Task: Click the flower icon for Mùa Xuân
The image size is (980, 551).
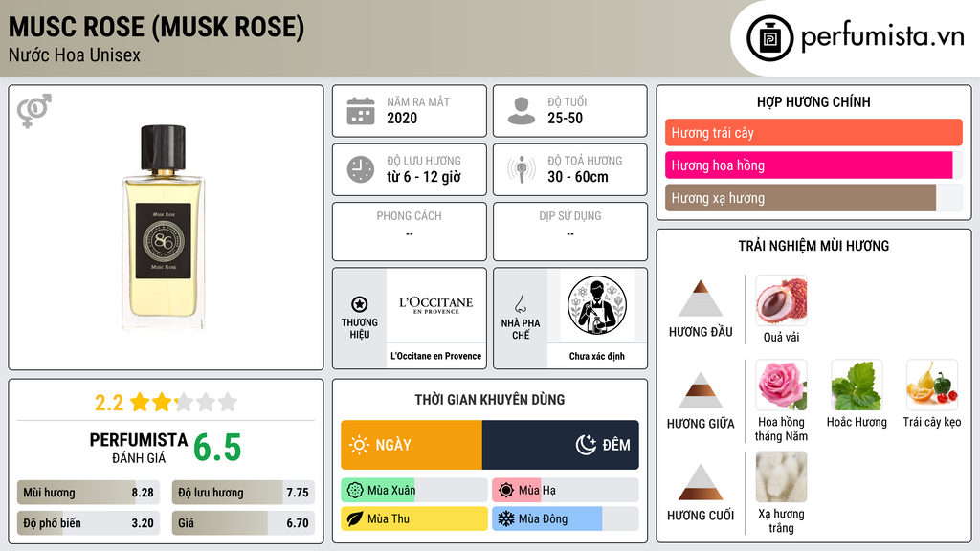Action: tap(355, 491)
